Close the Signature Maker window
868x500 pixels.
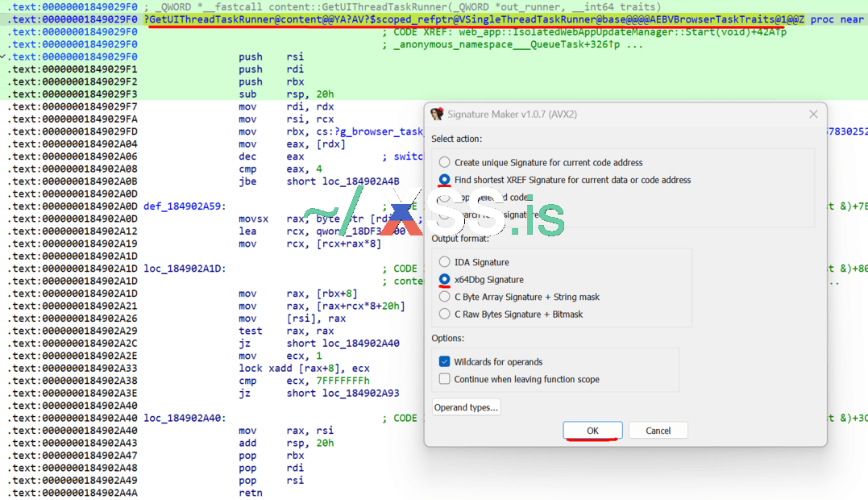point(813,114)
